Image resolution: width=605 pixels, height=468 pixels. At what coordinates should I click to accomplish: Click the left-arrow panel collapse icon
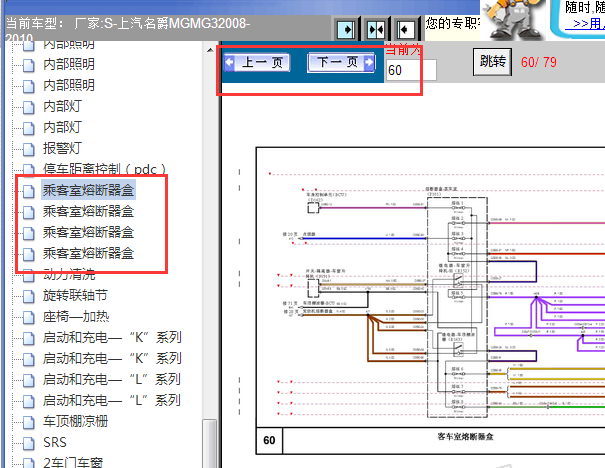406,29
